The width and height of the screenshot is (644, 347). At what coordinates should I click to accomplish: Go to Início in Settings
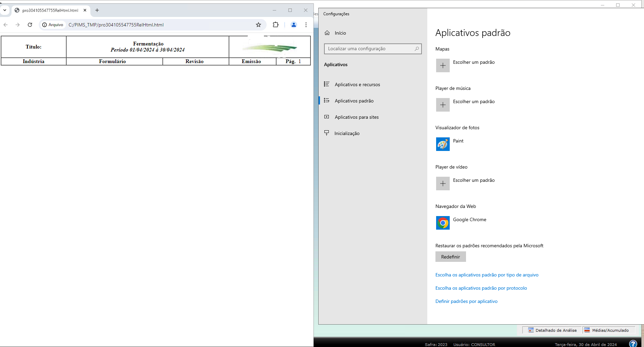(340, 33)
